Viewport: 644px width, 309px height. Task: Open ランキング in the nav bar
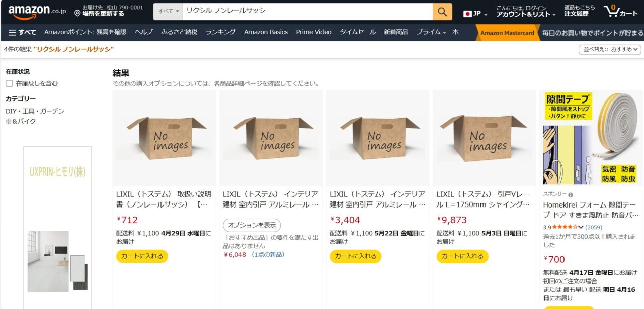(x=220, y=32)
